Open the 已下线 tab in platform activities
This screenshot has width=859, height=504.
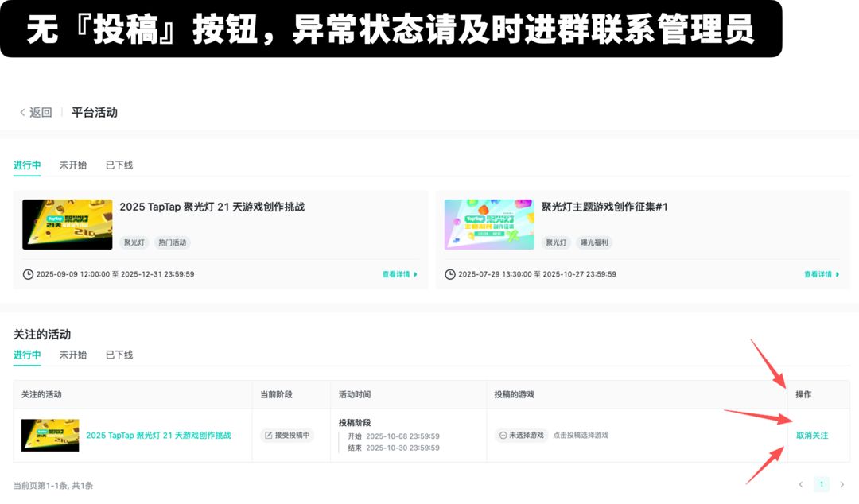point(119,165)
